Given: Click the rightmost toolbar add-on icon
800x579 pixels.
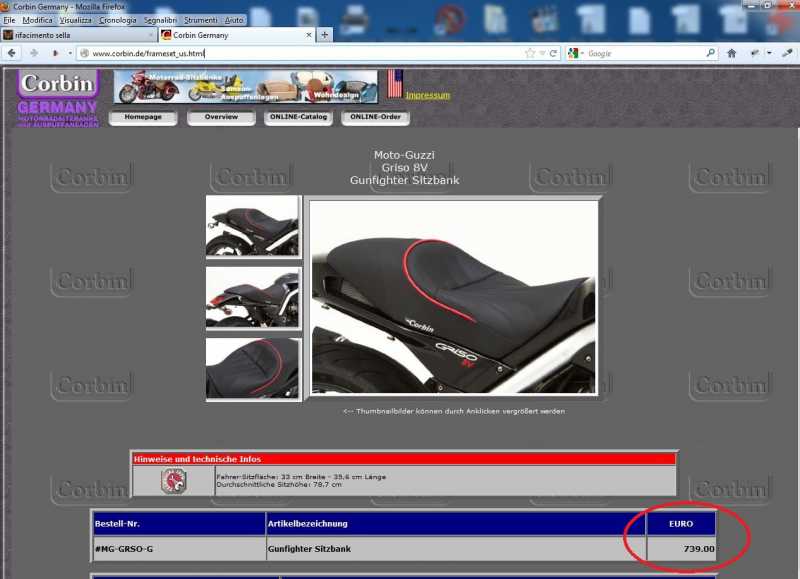Looking at the screenshot, I should pos(787,53).
